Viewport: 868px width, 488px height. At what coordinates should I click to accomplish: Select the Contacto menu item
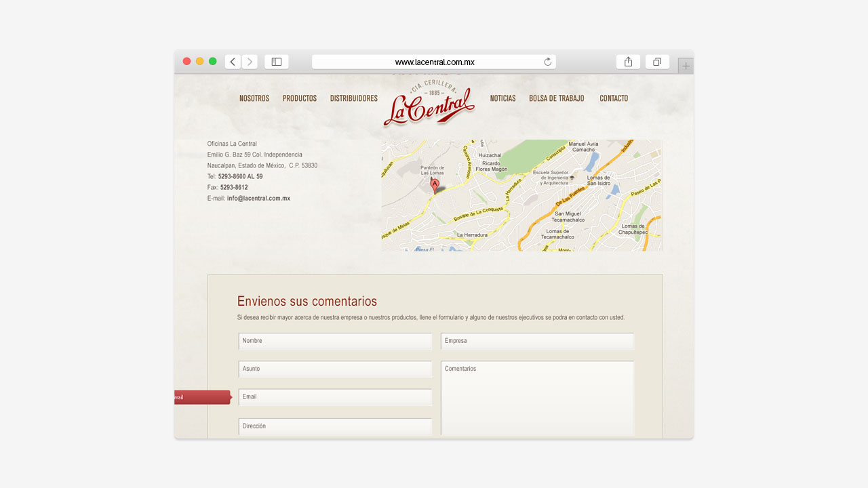click(614, 98)
